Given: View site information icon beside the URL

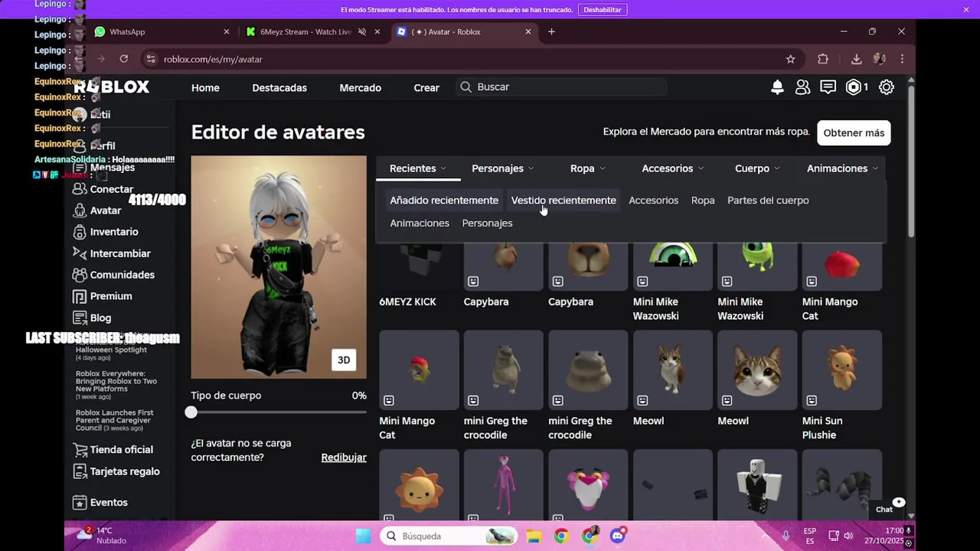Looking at the screenshot, I should point(151,59).
